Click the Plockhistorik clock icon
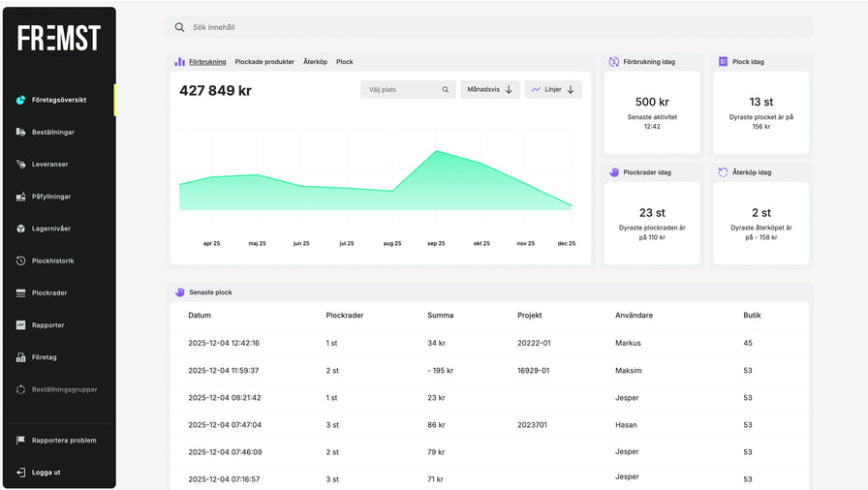 20,260
